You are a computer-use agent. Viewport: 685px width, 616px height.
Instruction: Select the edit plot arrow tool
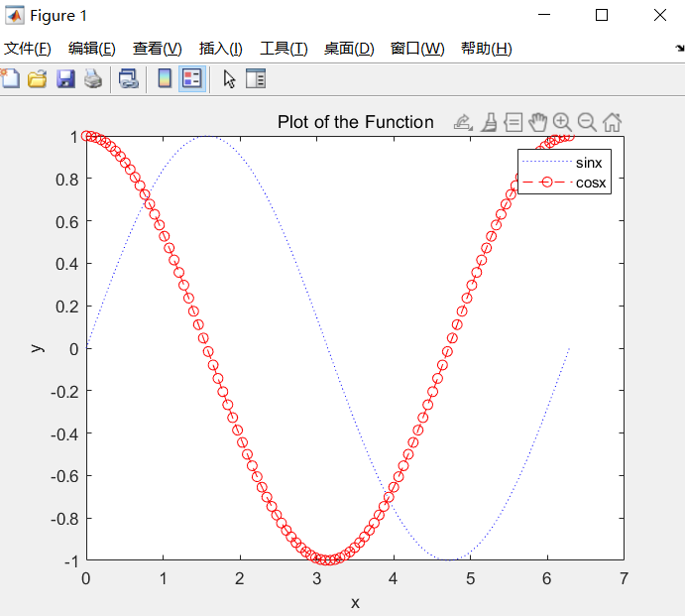click(229, 79)
